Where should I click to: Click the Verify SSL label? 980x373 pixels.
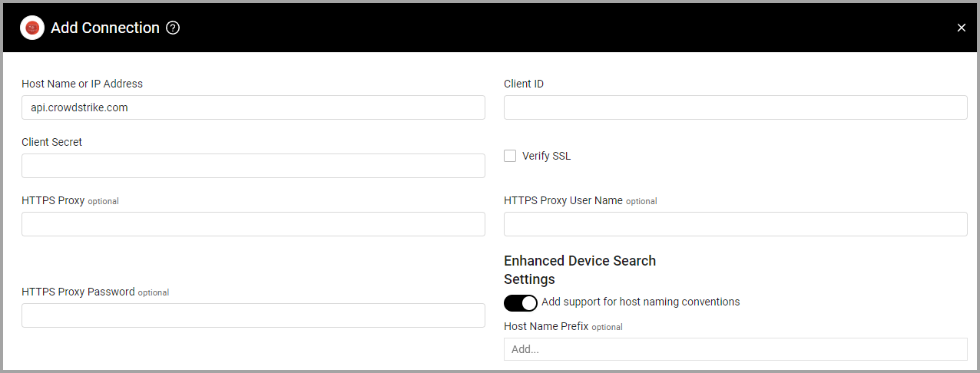pos(546,156)
